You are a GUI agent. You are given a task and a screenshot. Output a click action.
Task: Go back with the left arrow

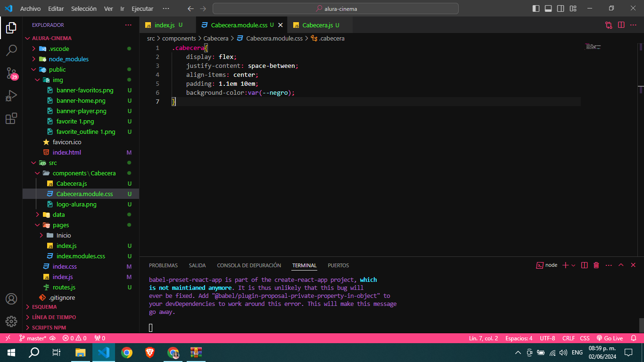coord(190,9)
